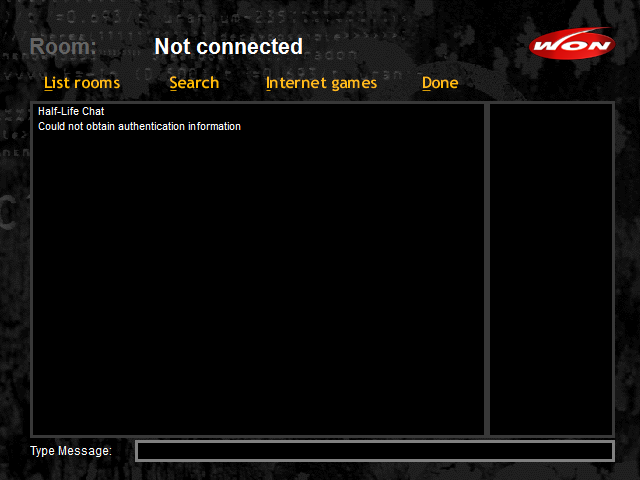Viewport: 640px width, 480px height.
Task: Click the red WON logo
Action: (x=572, y=44)
